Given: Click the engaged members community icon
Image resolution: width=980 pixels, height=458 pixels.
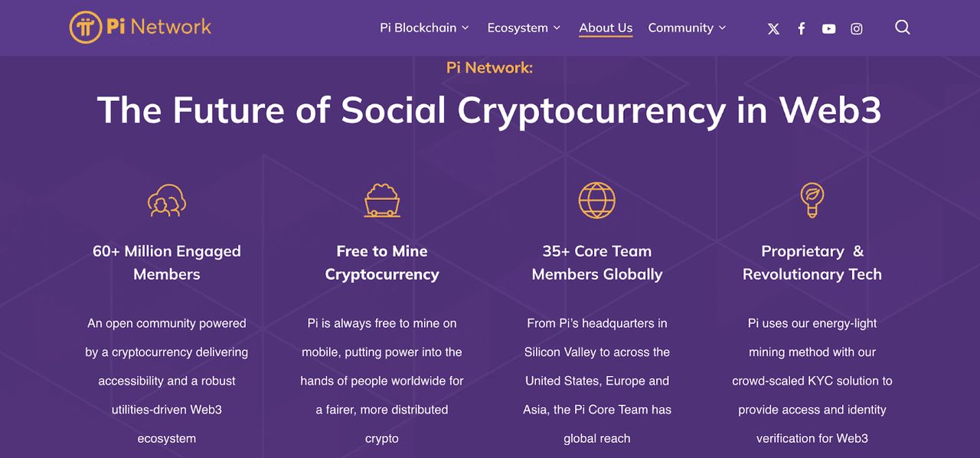Looking at the screenshot, I should 167,199.
